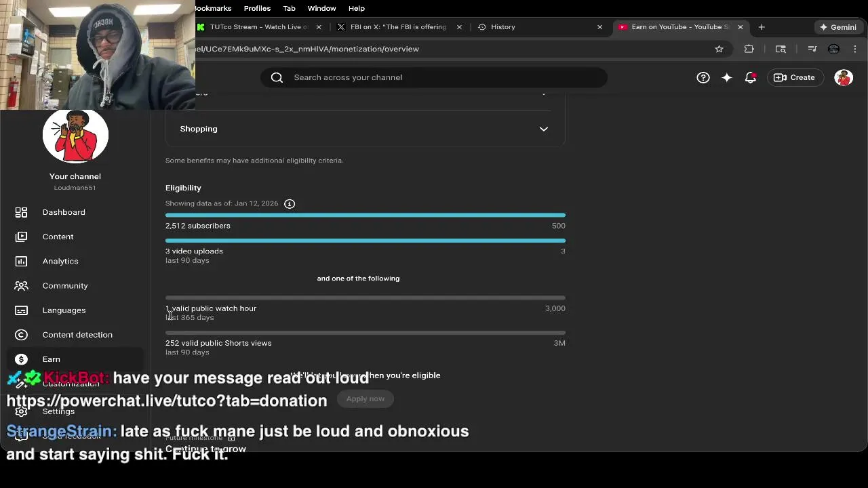Click the Shopping section title
The image size is (868, 488).
(x=199, y=129)
